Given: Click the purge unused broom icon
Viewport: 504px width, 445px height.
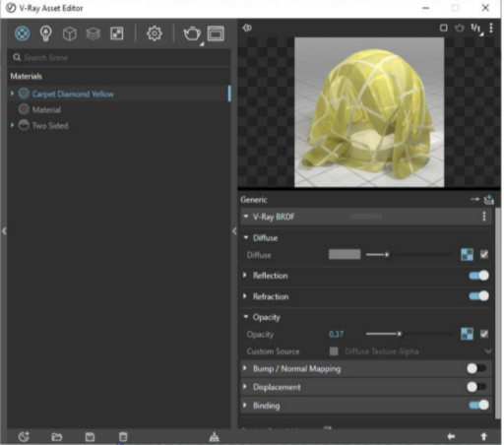Looking at the screenshot, I should point(215,437).
